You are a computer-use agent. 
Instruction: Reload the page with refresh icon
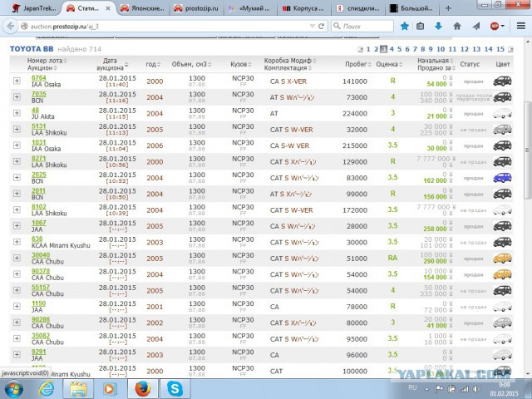click(322, 26)
